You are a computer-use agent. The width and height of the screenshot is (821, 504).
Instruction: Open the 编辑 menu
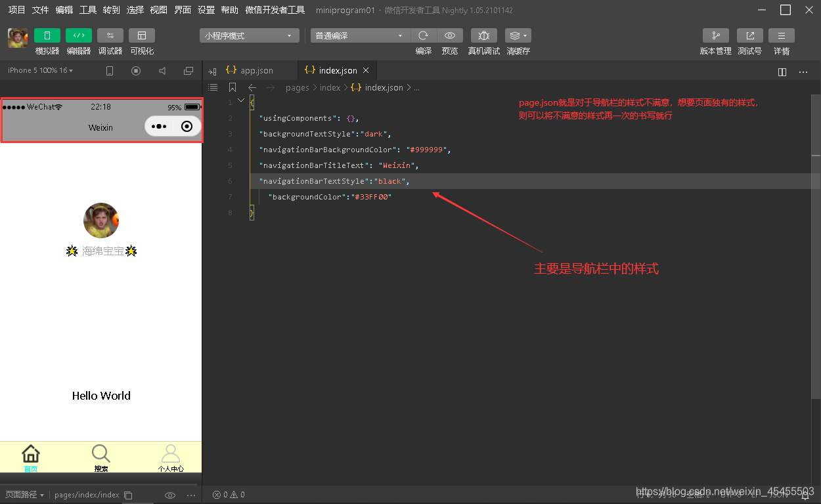(x=64, y=10)
